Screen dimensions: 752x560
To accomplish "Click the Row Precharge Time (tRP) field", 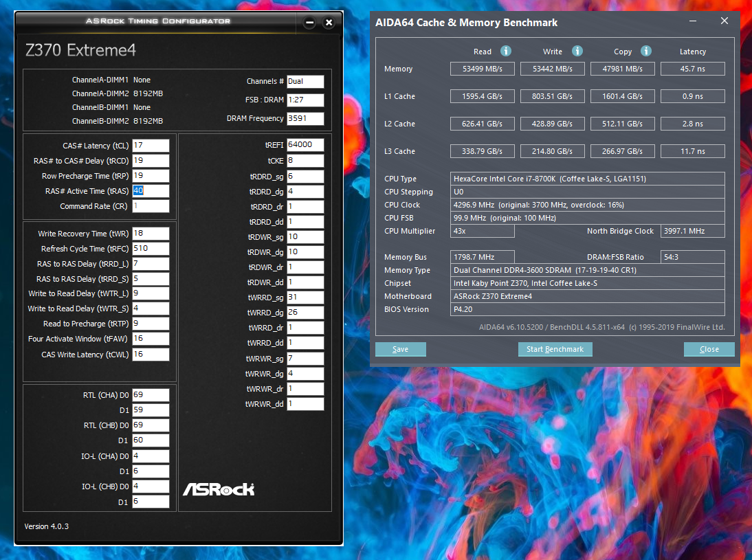I will (151, 175).
